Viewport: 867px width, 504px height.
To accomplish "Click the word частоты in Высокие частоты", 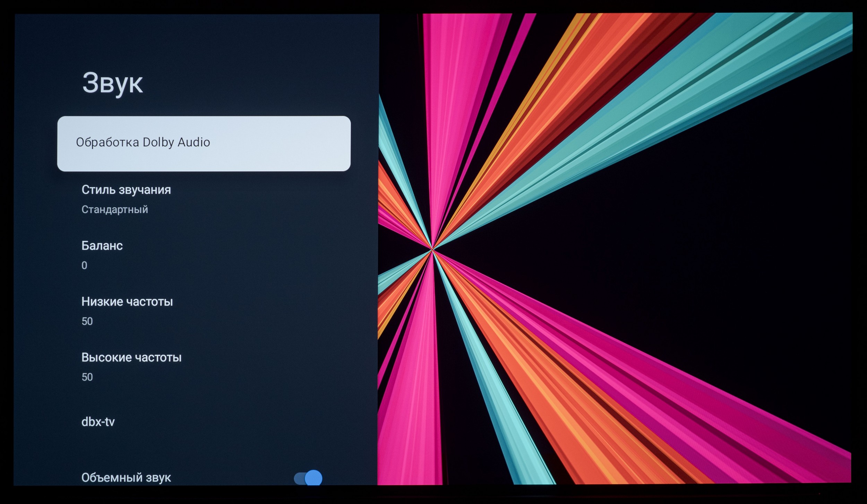I will tap(158, 357).
